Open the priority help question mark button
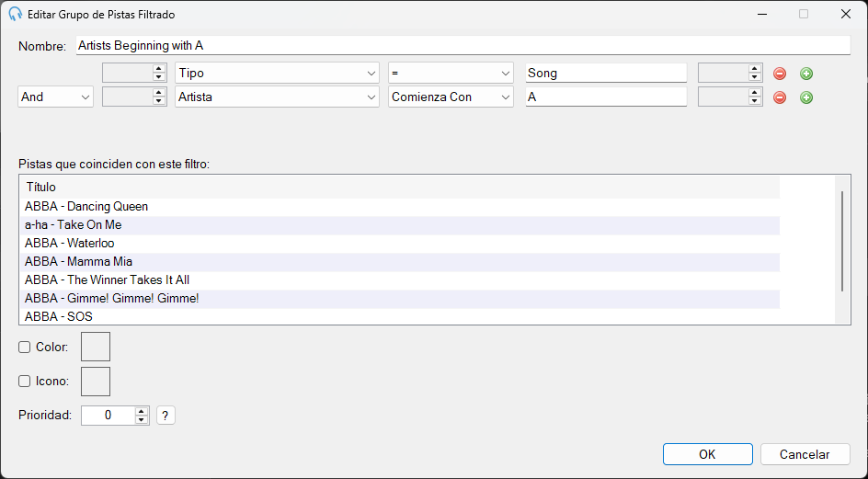 166,416
